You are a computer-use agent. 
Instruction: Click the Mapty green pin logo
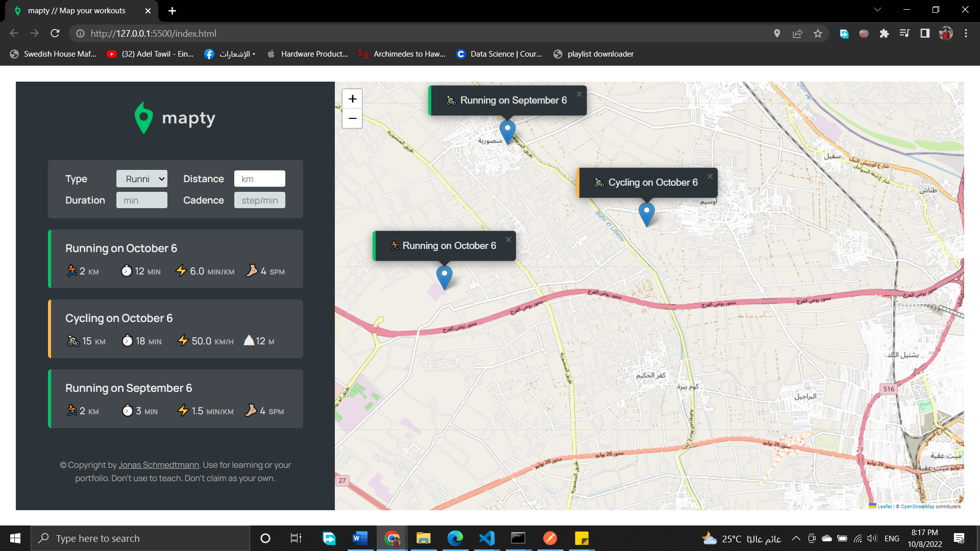click(x=143, y=117)
